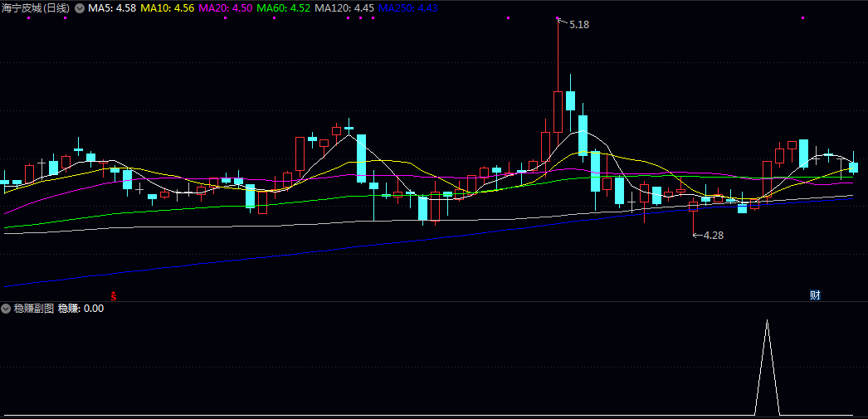The width and height of the screenshot is (868, 419).
Task: Click the 5.18 high price annotation
Action: point(578,25)
